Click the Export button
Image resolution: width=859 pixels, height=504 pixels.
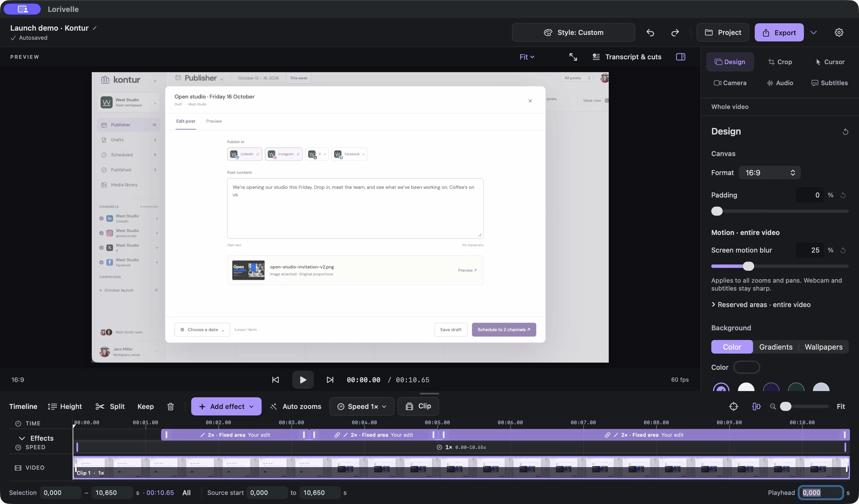point(779,32)
